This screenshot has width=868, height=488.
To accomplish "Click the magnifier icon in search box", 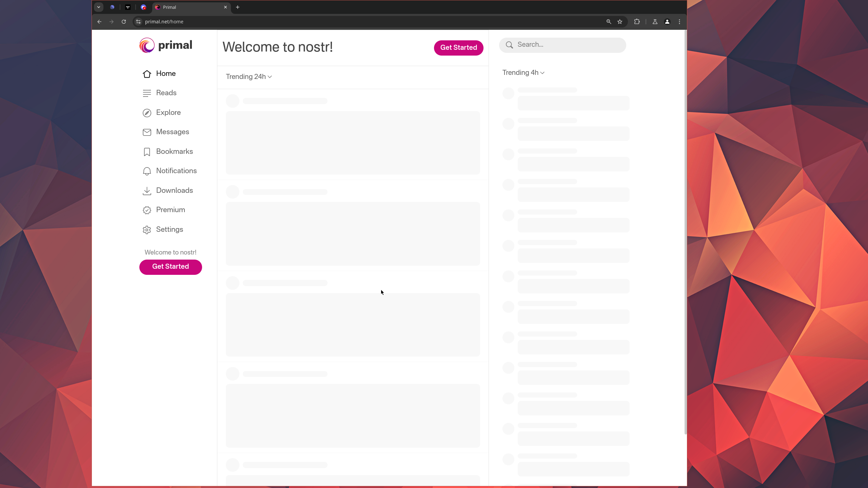I will 509,45.
